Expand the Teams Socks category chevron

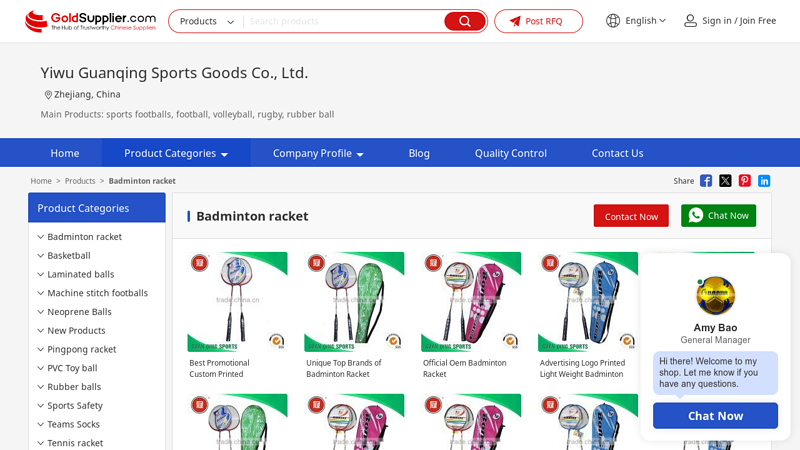tap(40, 424)
